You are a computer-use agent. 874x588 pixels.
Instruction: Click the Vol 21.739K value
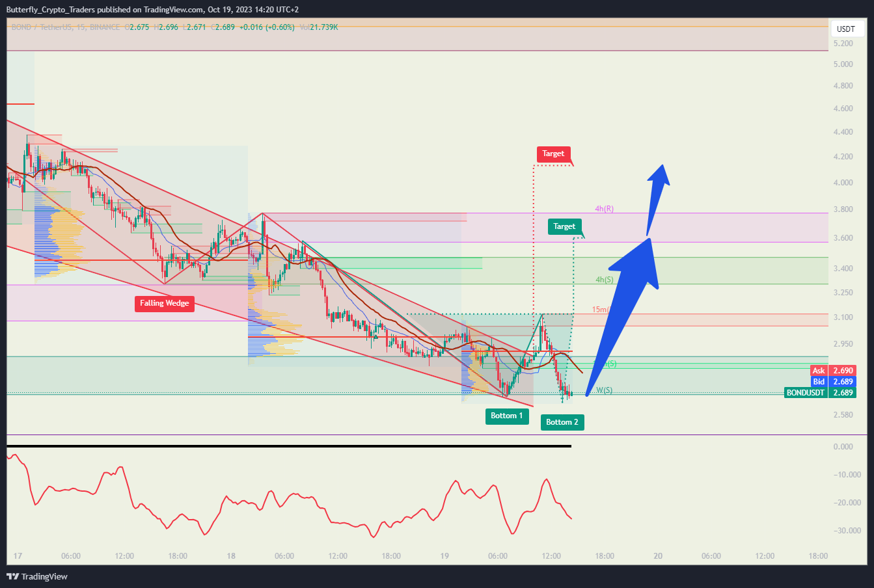pos(319,27)
